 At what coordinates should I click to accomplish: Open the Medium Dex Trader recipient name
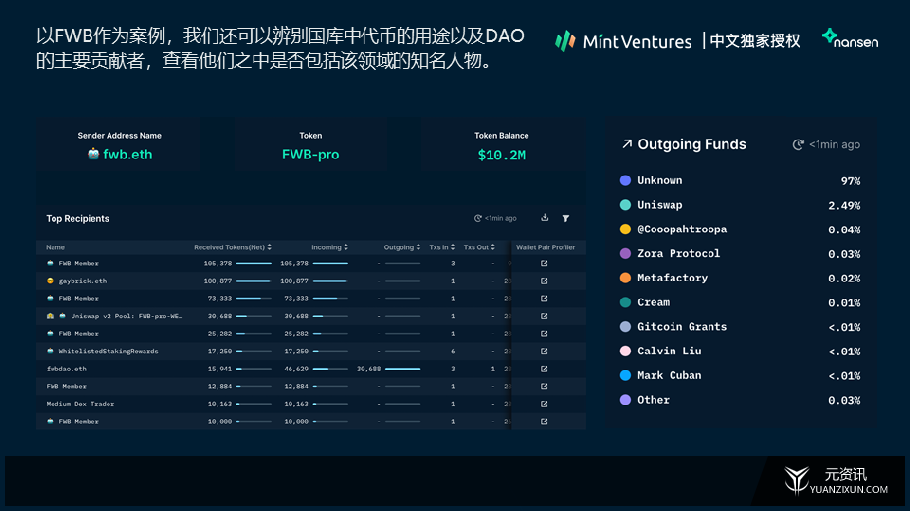pyautogui.click(x=80, y=404)
